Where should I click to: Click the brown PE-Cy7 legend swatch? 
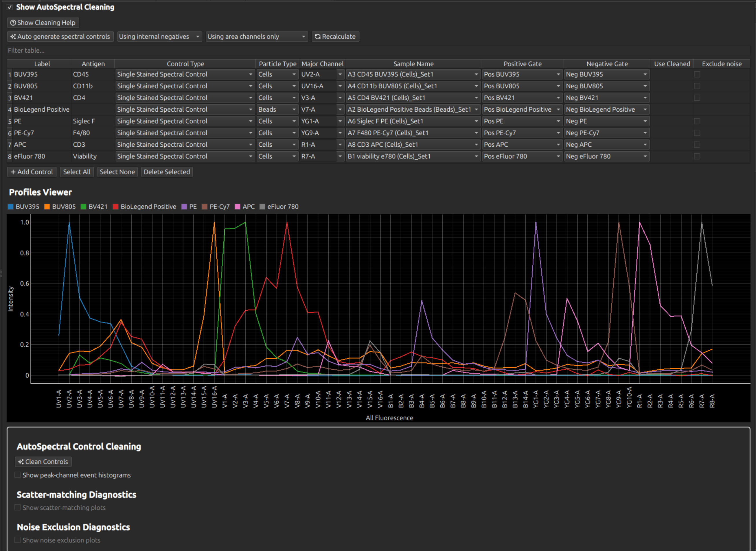click(x=205, y=207)
